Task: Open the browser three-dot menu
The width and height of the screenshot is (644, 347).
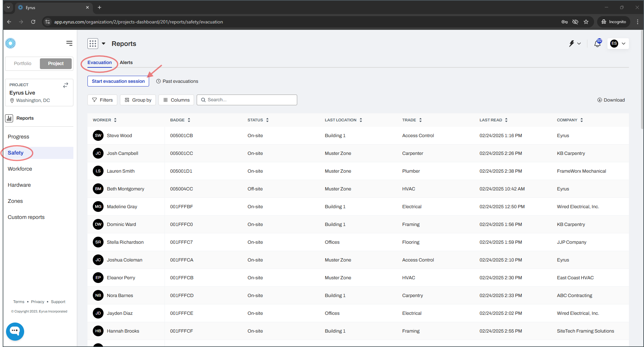Action: coord(637,22)
